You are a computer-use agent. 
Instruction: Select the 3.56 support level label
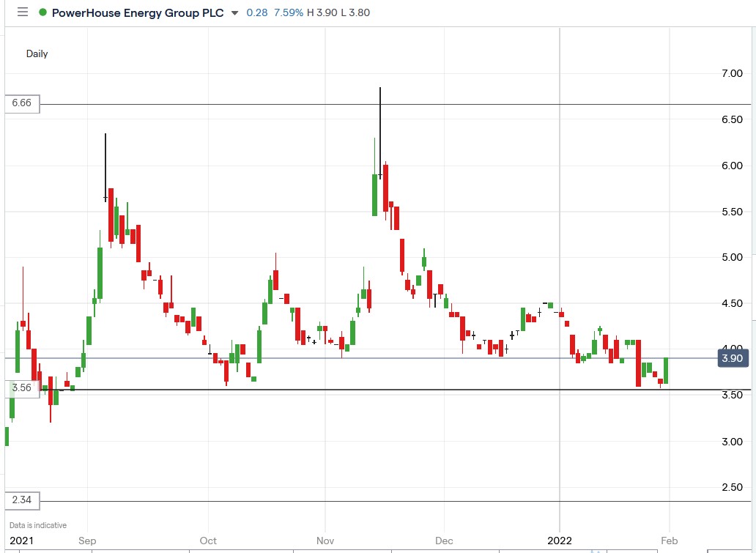pyautogui.click(x=21, y=388)
